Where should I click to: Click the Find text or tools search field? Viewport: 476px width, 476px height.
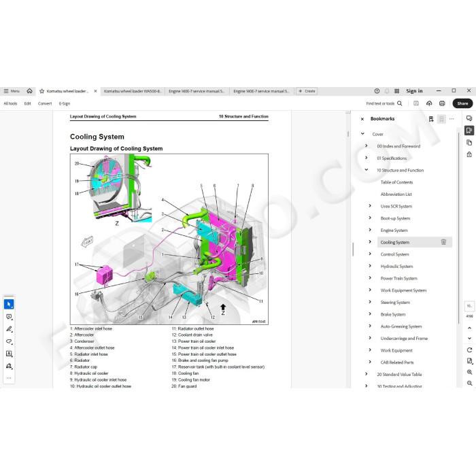coord(384,103)
